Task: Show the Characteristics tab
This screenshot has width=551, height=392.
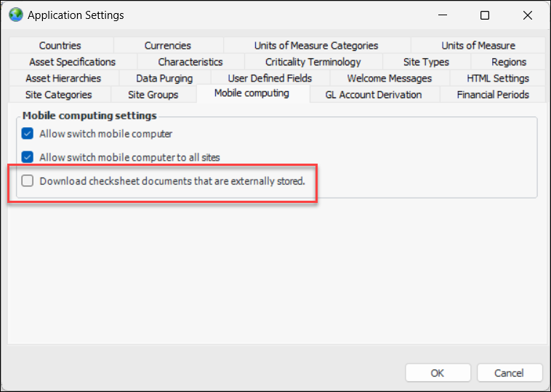Action: [190, 62]
